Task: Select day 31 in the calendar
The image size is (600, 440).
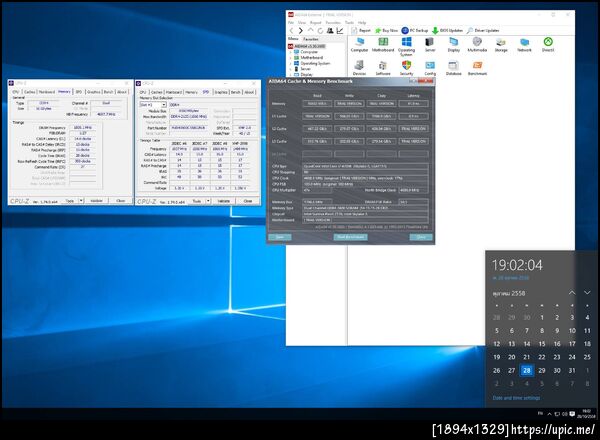Action: (572, 370)
